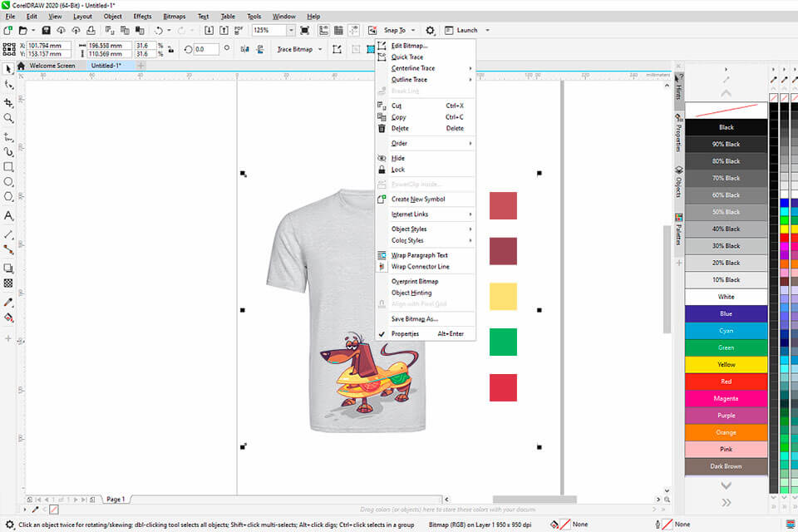This screenshot has width=798, height=532.
Task: Open the Snap To settings gear
Action: pyautogui.click(x=430, y=30)
